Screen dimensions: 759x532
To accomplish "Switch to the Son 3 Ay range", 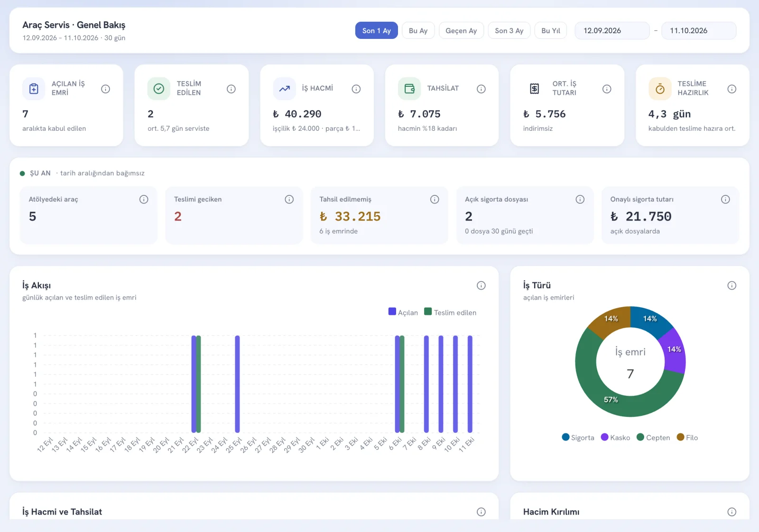I will [x=509, y=30].
